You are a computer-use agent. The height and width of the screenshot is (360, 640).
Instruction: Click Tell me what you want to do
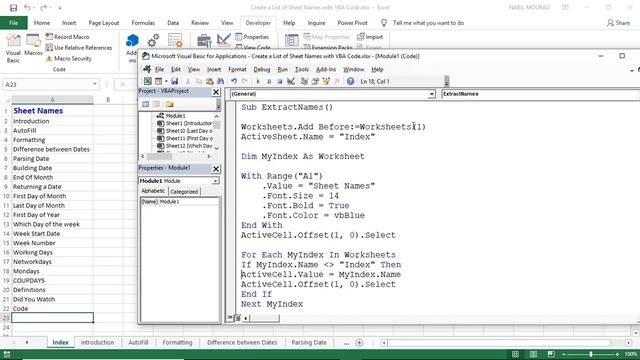point(428,23)
